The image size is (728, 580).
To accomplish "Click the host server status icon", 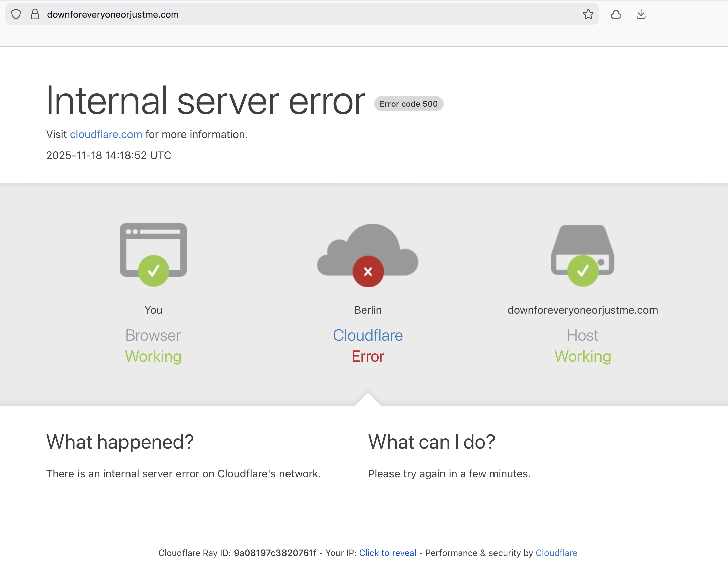I will (x=582, y=241).
